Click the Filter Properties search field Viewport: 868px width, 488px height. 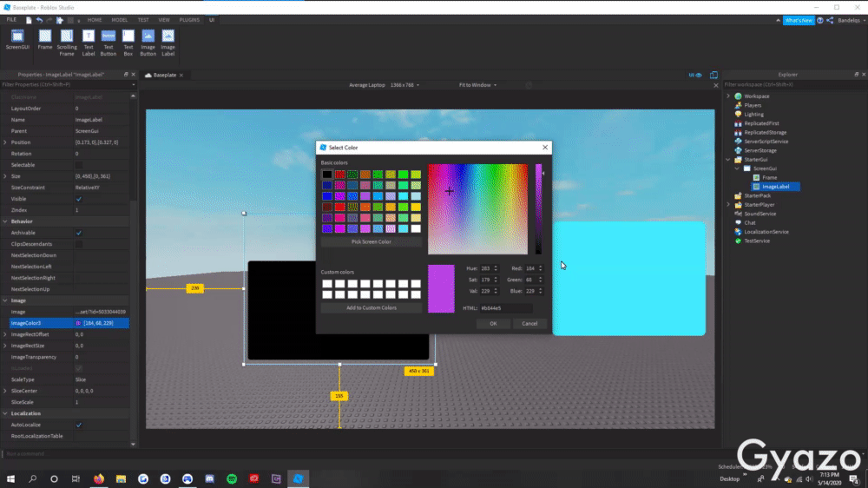click(67, 85)
